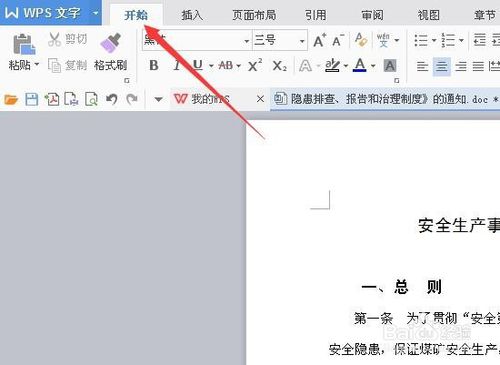Apply the font color A swatch
The height and width of the screenshot is (365, 500).
360,65
